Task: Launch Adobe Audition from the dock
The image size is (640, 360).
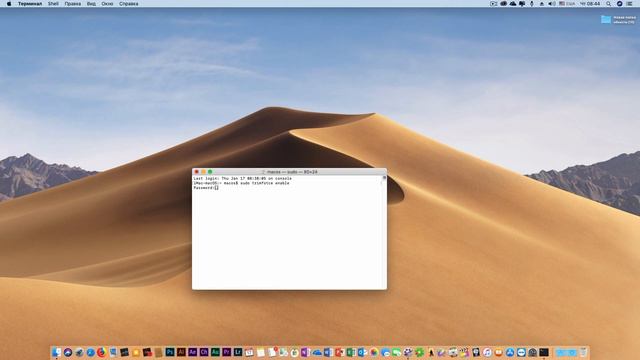Action: [216, 352]
